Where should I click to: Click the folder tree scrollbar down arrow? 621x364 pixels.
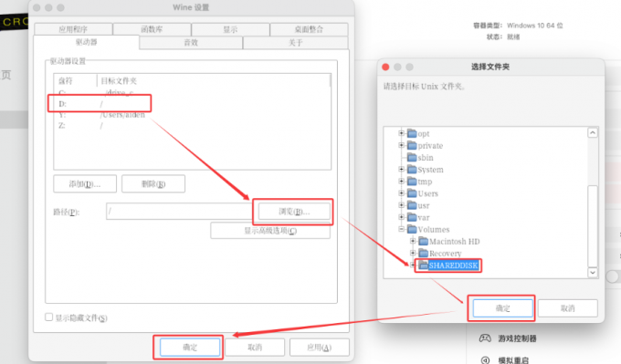point(593,272)
